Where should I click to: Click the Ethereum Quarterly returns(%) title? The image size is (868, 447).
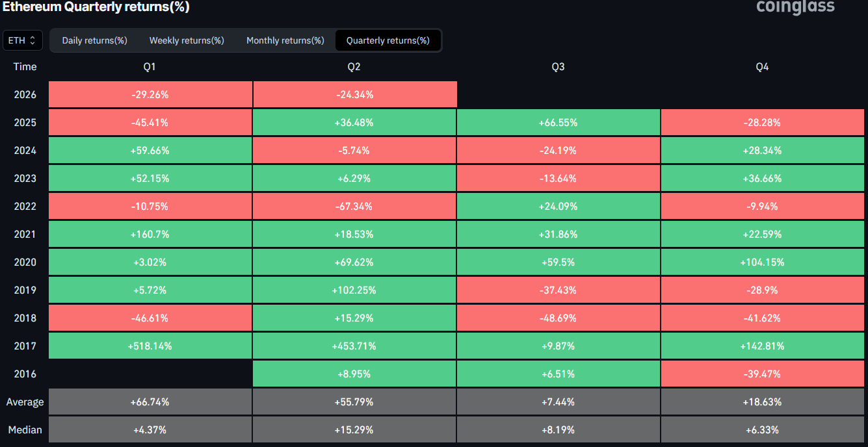(x=96, y=7)
